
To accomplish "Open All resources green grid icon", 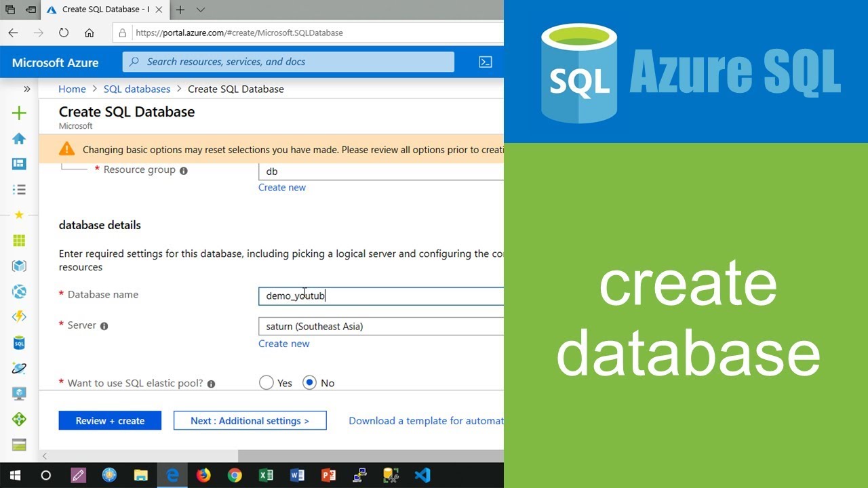I will [x=19, y=241].
